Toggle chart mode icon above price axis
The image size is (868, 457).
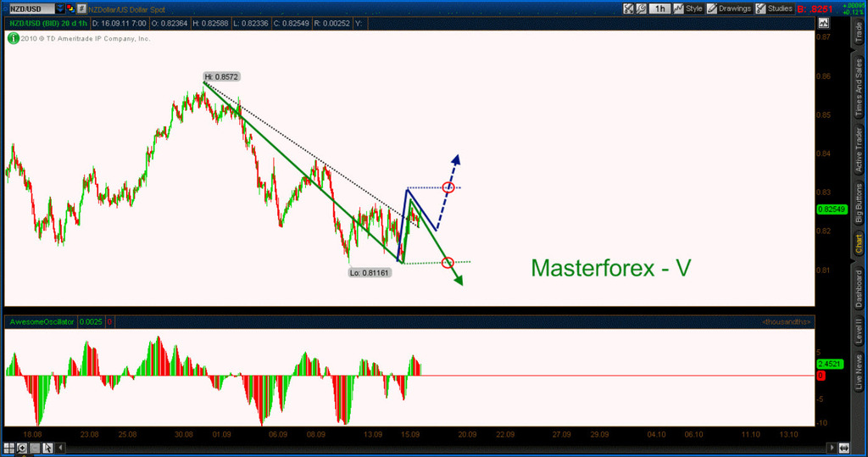click(824, 23)
